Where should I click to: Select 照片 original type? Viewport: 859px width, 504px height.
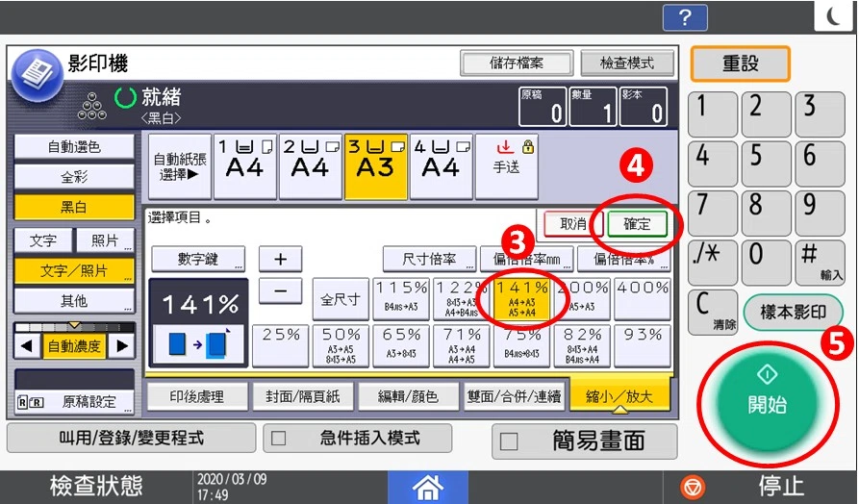(x=105, y=240)
